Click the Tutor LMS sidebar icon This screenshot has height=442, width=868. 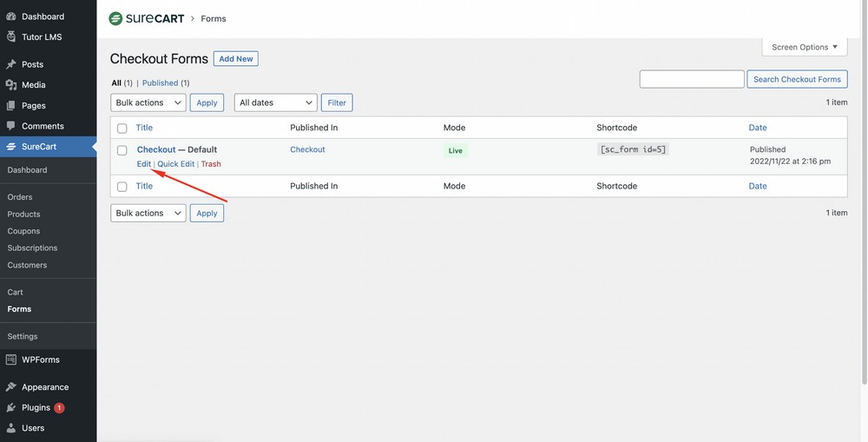pyautogui.click(x=10, y=37)
